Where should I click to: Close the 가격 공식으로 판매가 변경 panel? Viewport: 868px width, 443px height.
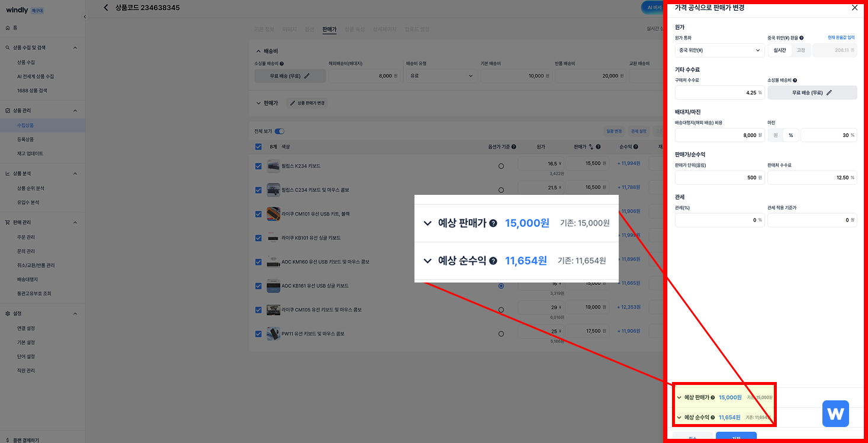pos(854,8)
